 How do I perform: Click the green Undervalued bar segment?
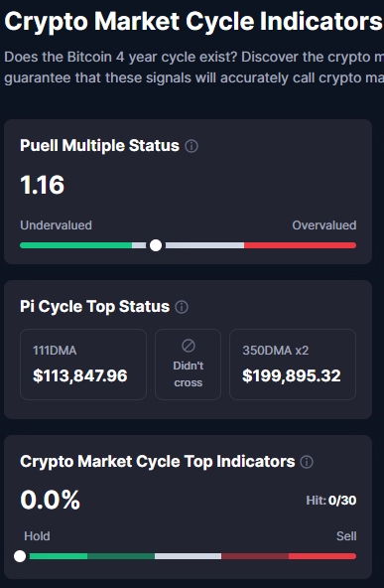pyautogui.click(x=76, y=245)
